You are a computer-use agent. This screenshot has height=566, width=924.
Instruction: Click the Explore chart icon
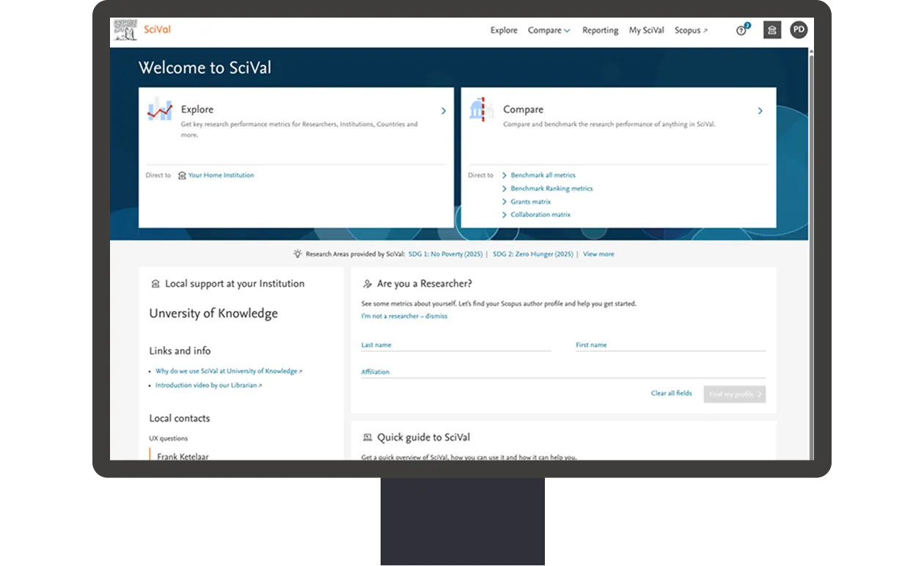[x=160, y=109]
